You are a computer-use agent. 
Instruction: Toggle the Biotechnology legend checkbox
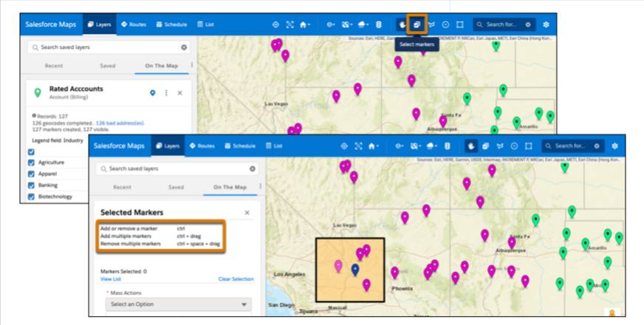point(31,196)
